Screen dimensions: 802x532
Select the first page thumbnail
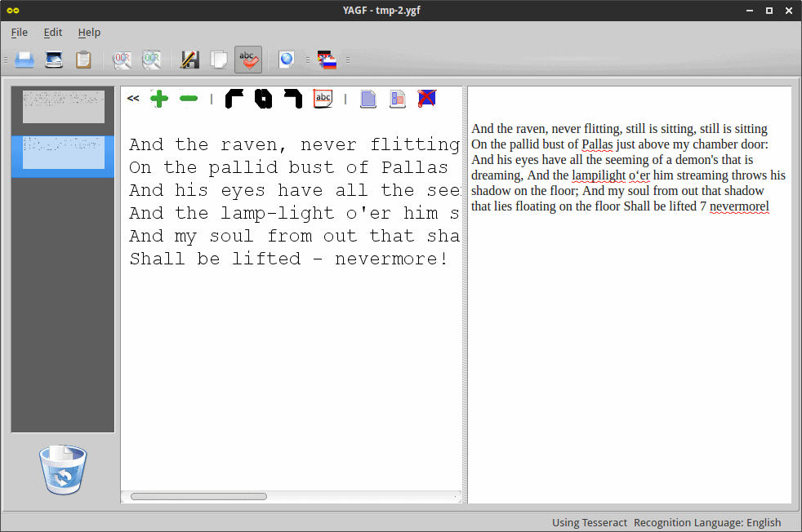click(x=64, y=106)
